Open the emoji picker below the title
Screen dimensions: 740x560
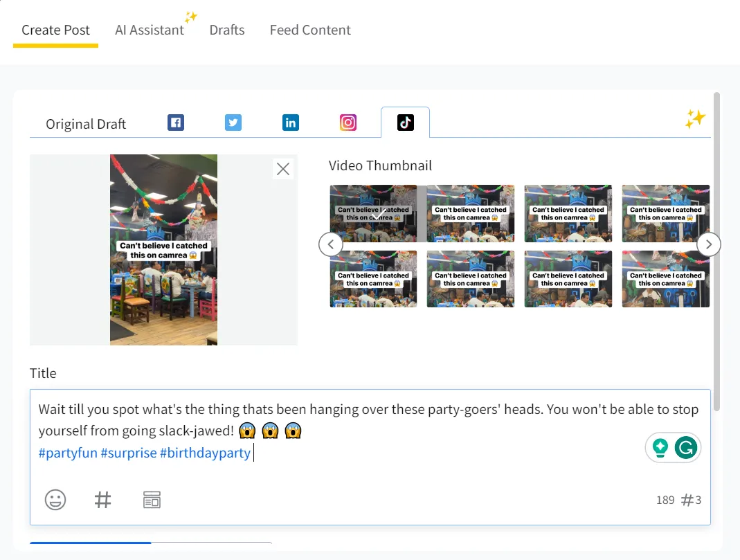[x=55, y=499]
